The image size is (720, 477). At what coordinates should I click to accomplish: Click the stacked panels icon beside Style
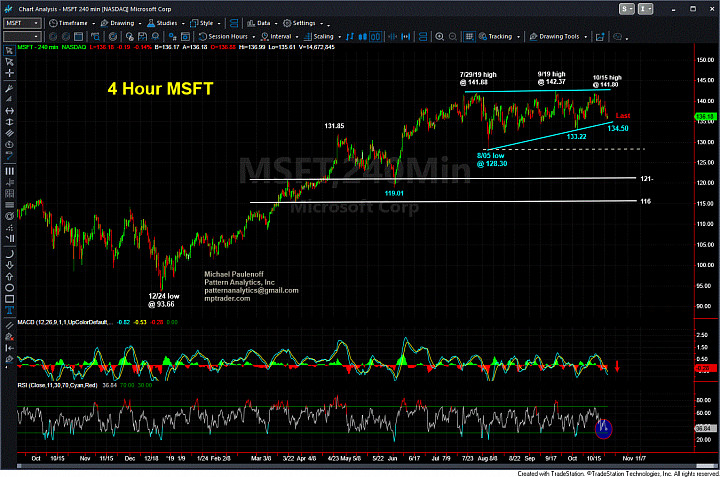pos(234,23)
